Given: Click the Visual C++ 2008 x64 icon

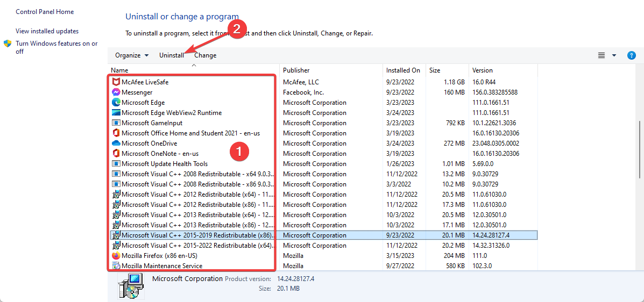Looking at the screenshot, I should pyautogui.click(x=116, y=174).
